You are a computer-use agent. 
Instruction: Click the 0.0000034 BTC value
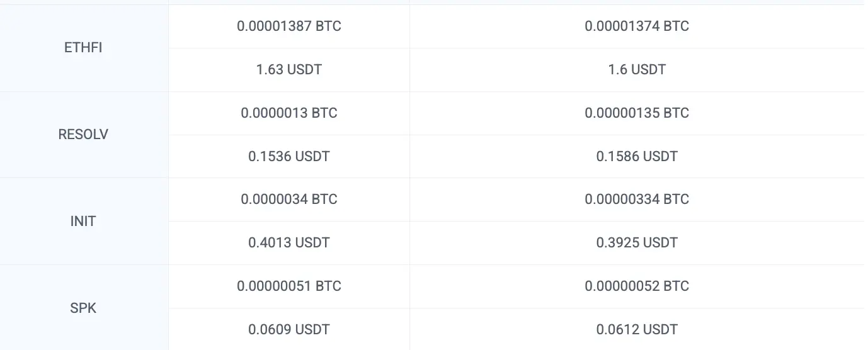click(289, 200)
